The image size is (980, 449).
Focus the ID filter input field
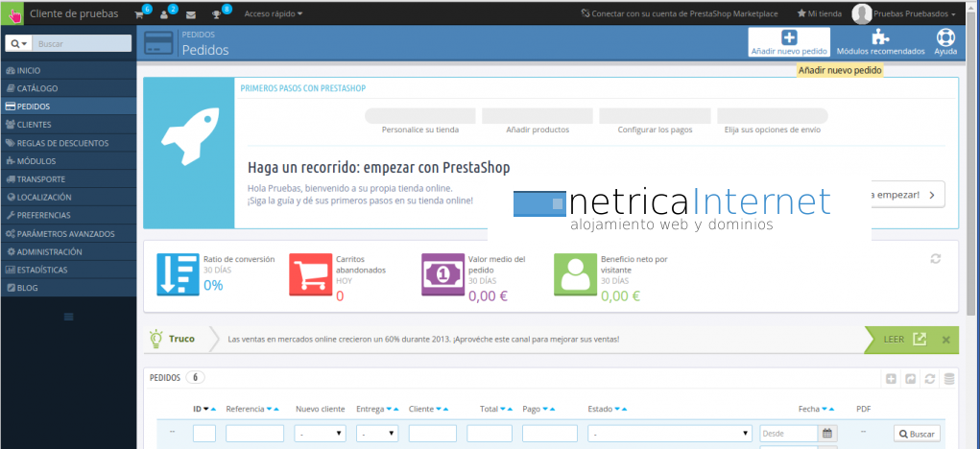204,434
